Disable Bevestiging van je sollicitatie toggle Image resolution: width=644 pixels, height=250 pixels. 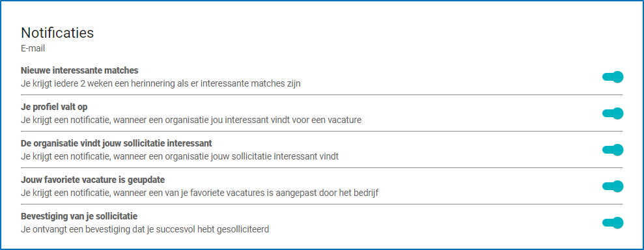coord(613,223)
